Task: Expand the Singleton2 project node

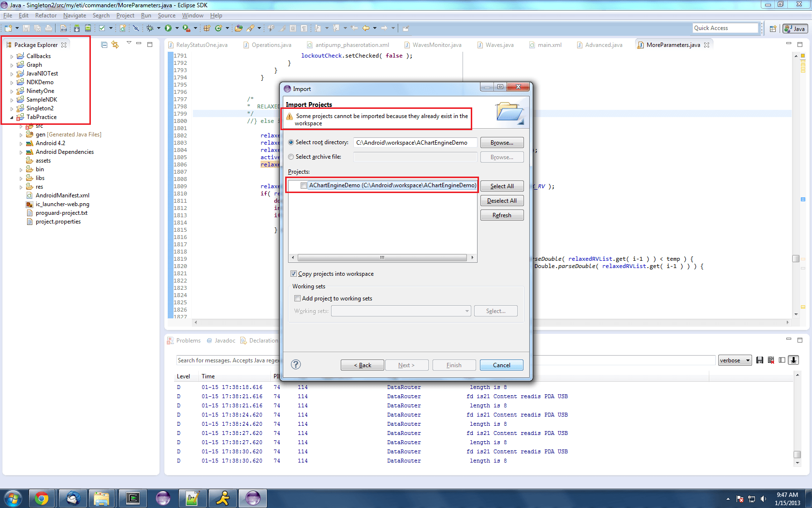Action: pos(12,109)
